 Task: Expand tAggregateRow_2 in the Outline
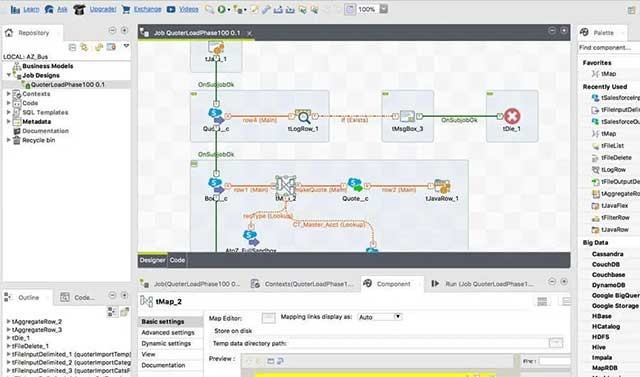click(x=9, y=322)
